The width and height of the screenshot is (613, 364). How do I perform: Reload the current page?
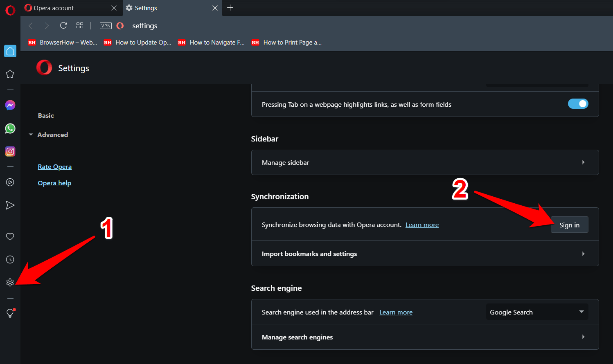click(x=63, y=26)
